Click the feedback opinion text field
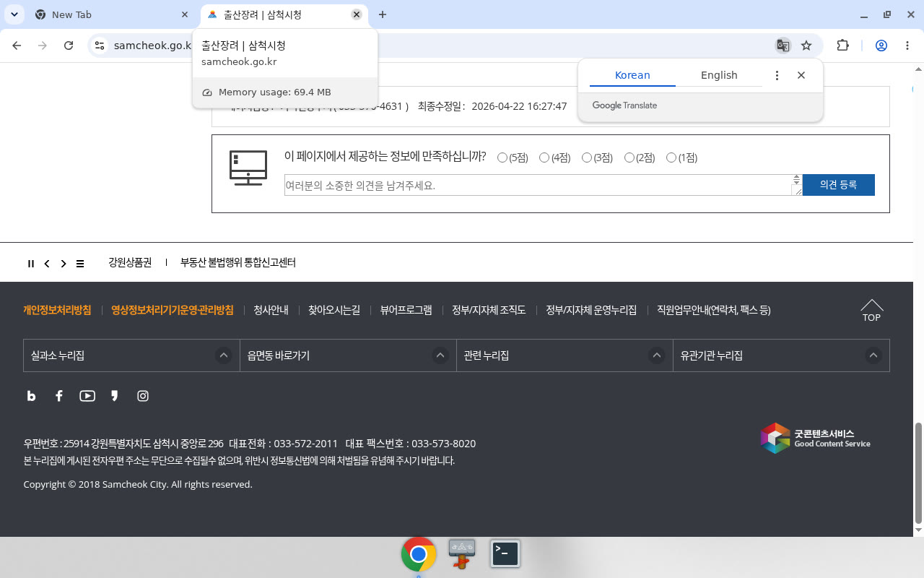 (544, 185)
